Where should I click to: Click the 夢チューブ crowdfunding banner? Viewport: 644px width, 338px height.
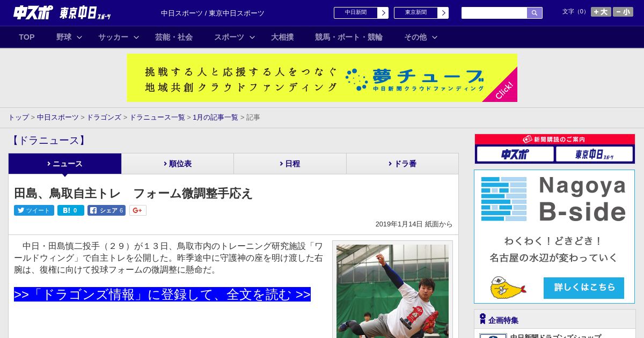click(322, 78)
